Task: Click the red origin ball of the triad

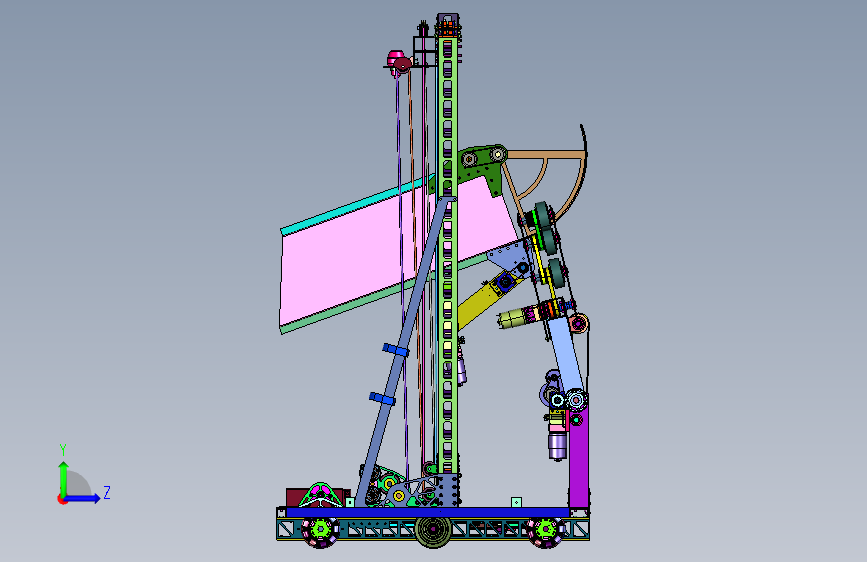Action: coord(62,499)
